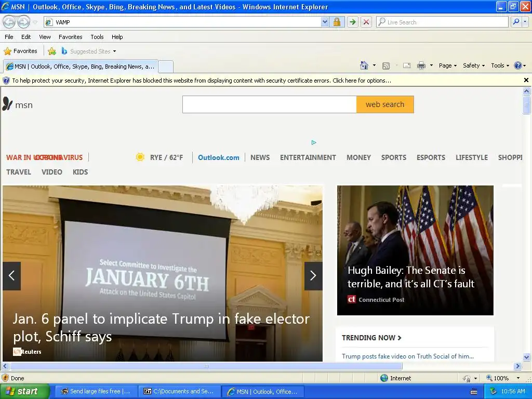Open the Jan. 6 panel headline story

(161, 327)
